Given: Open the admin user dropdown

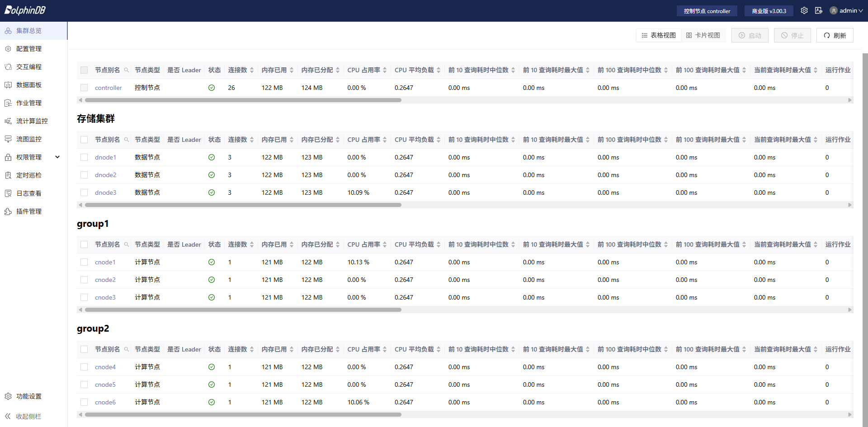Looking at the screenshot, I should click(x=846, y=10).
